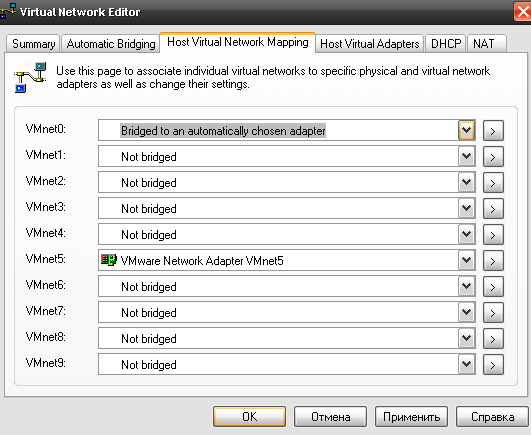Open the VMnet2 dropdown arrow
The width and height of the screenshot is (531, 435).
pyautogui.click(x=466, y=182)
